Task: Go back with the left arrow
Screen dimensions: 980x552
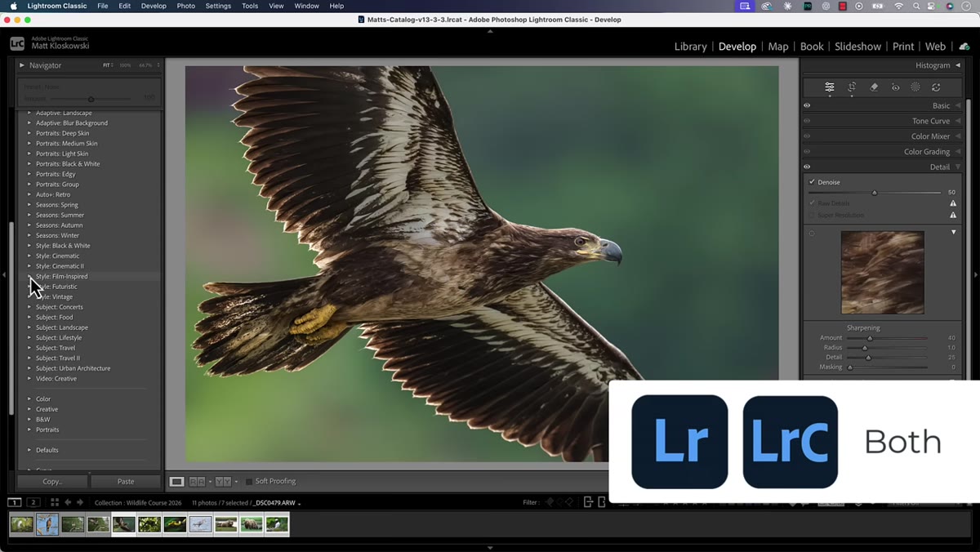Action: click(68, 502)
